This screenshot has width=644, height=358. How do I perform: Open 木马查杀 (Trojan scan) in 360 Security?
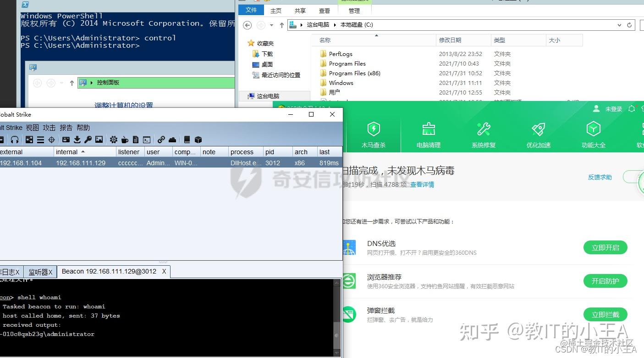point(374,134)
